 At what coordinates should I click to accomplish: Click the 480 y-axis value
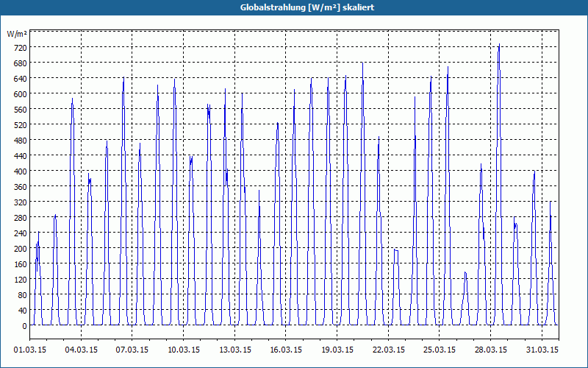[21, 140]
